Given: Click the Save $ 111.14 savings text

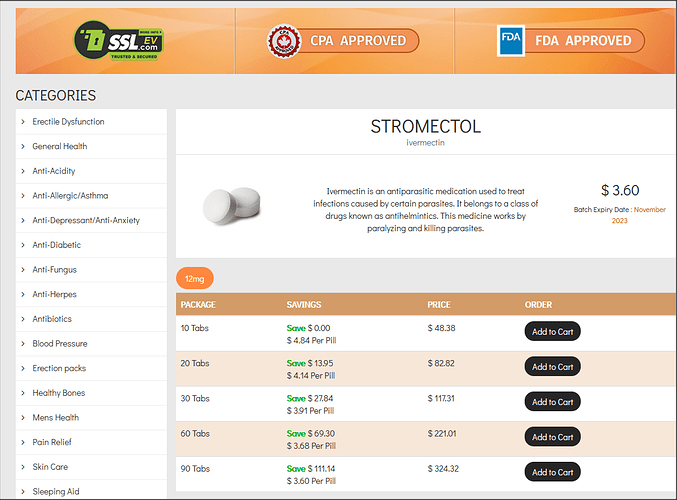Looking at the screenshot, I should (x=310, y=468).
